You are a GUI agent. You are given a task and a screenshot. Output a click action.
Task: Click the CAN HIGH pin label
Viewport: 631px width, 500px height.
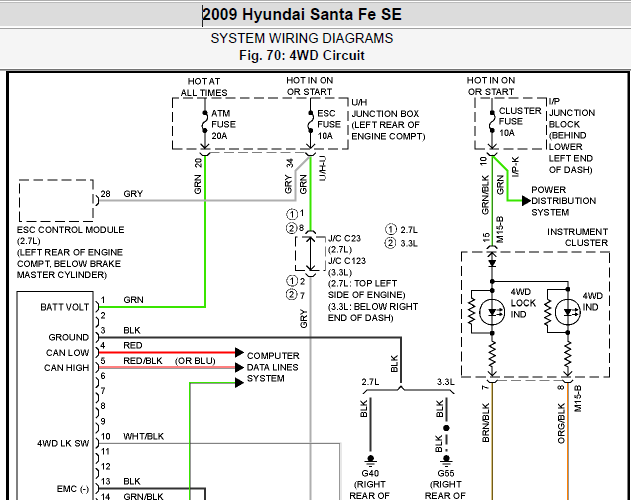66,368
